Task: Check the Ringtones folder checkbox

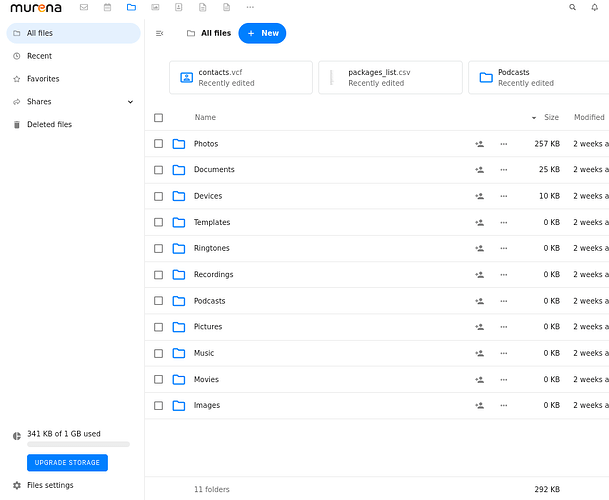Action: (x=158, y=248)
